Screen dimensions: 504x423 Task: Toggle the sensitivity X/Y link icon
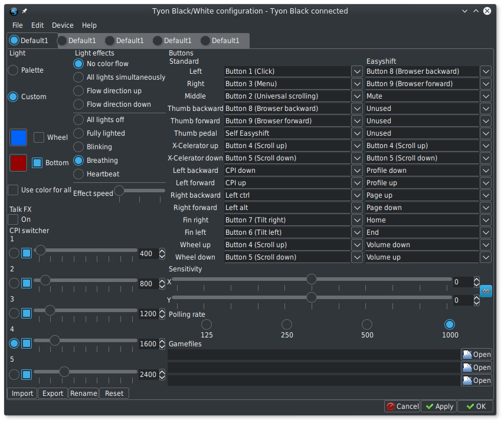[x=486, y=291]
